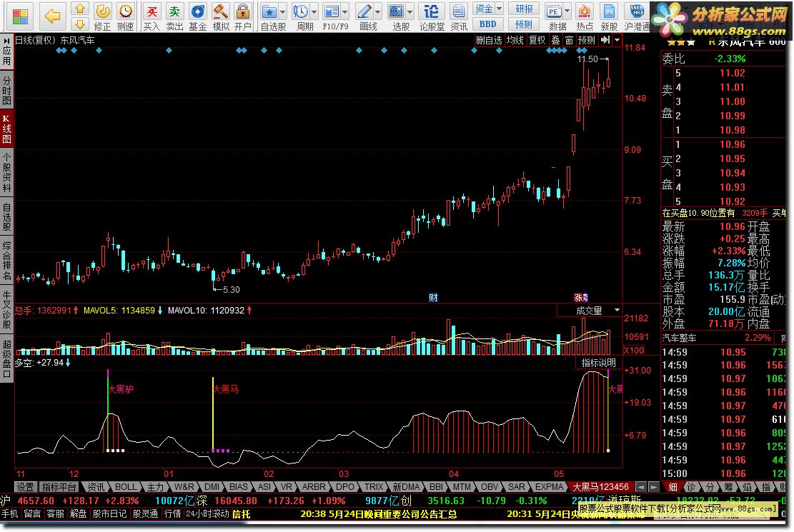This screenshot has width=794, height=532.
Task: Open the 选股 stock picker icon
Action: click(x=397, y=16)
